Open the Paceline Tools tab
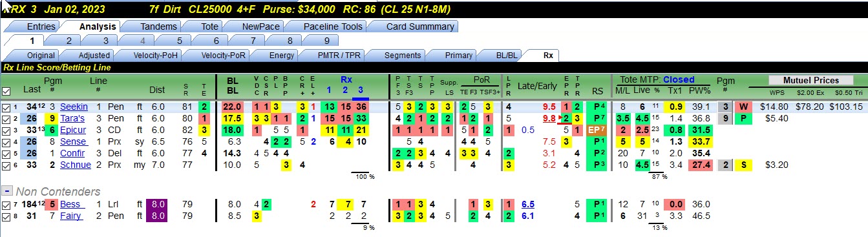This screenshot has height=237, width=868. (332, 26)
